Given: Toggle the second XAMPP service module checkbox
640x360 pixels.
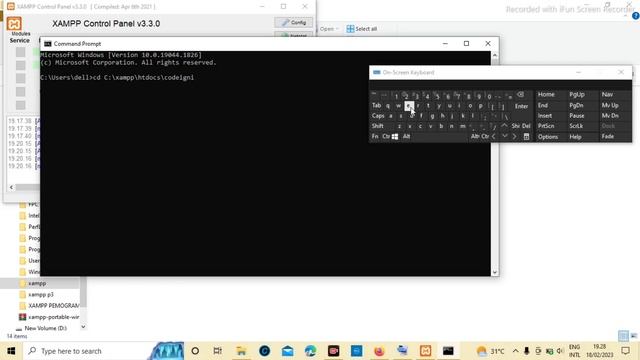Looking at the screenshot, I should pos(20,65).
